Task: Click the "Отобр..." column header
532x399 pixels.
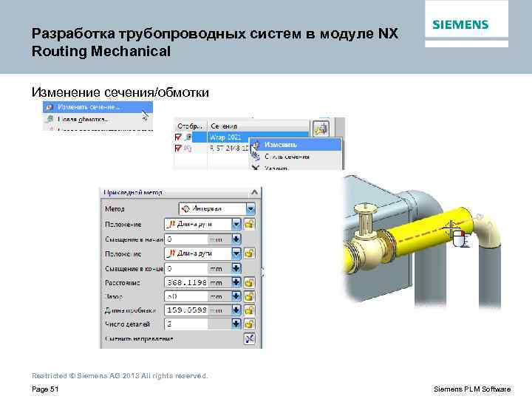Action: 190,126
